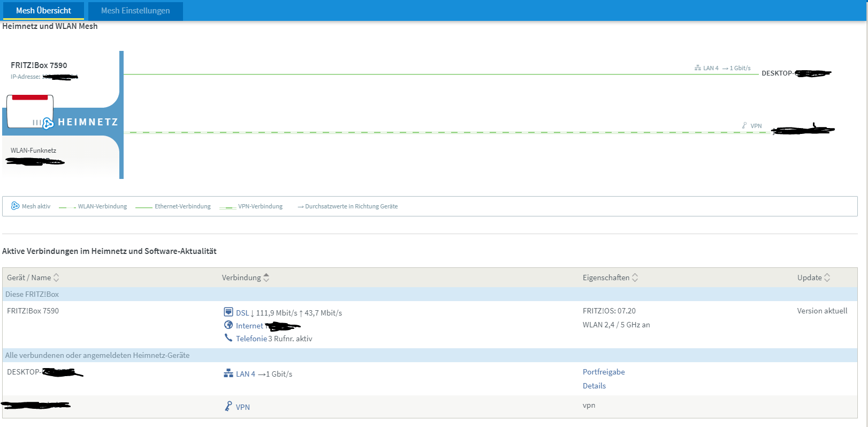Click 'Version aktuell' update status text
Viewport: 868px width, 427px height.
(x=822, y=311)
